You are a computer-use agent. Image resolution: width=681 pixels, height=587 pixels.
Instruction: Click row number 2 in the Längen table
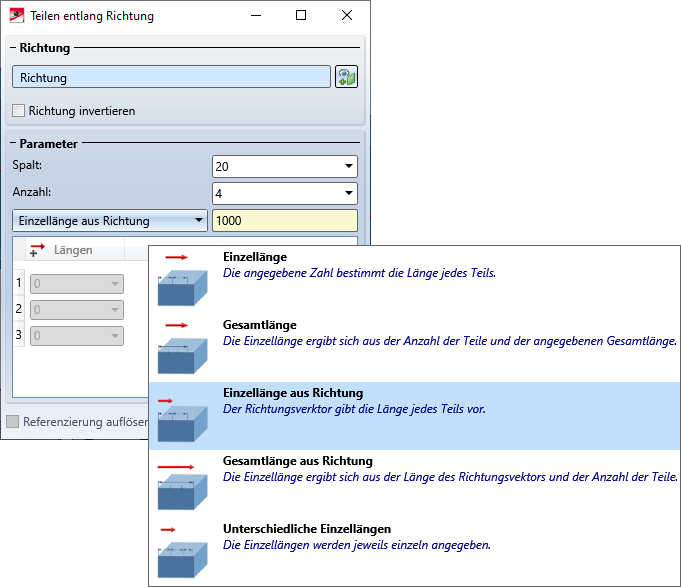(x=19, y=309)
